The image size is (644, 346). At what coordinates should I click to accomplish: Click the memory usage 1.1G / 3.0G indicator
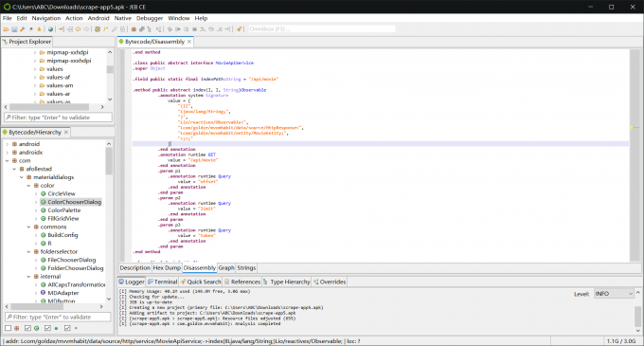[x=621, y=341]
